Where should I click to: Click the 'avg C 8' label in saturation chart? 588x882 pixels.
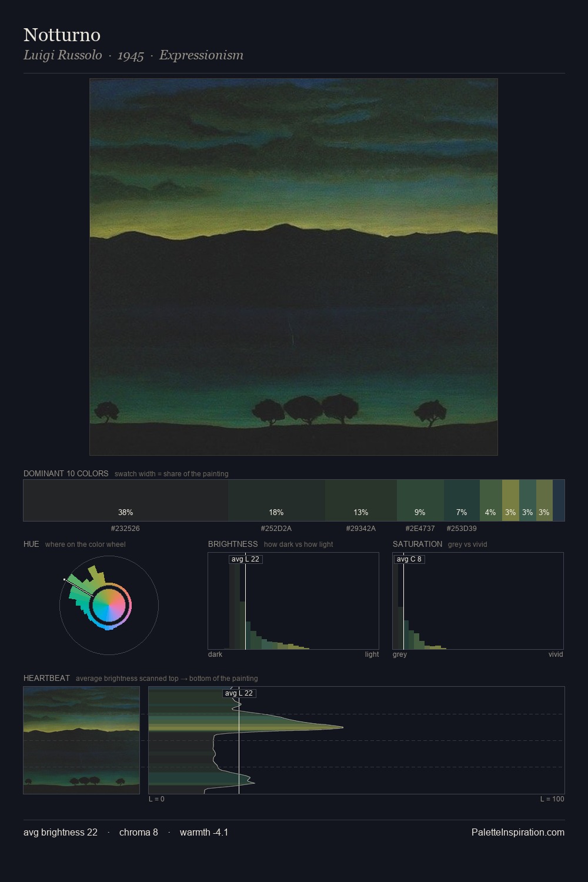[x=409, y=559]
